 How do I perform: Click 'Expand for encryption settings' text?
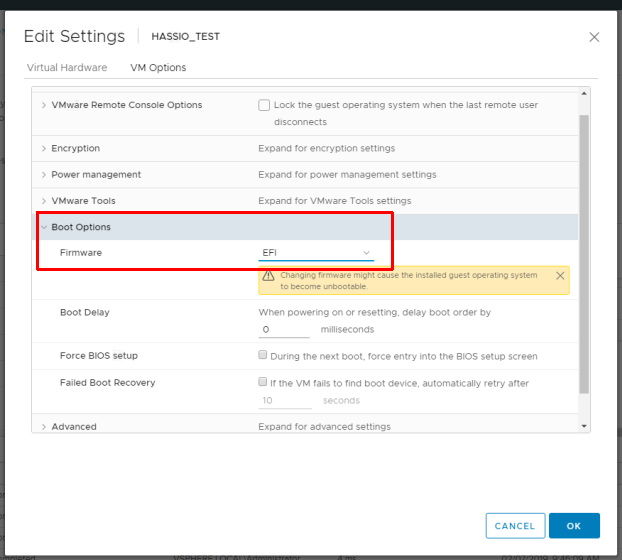(326, 148)
